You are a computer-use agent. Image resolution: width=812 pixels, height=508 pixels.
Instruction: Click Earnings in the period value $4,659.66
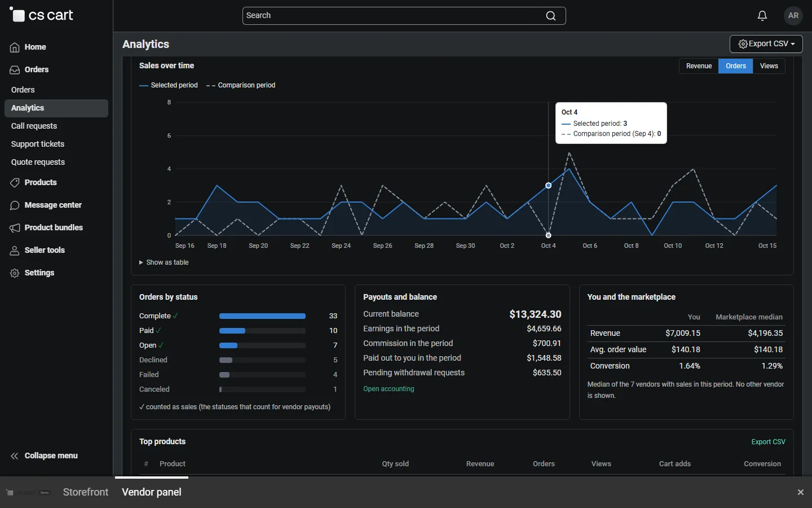544,329
